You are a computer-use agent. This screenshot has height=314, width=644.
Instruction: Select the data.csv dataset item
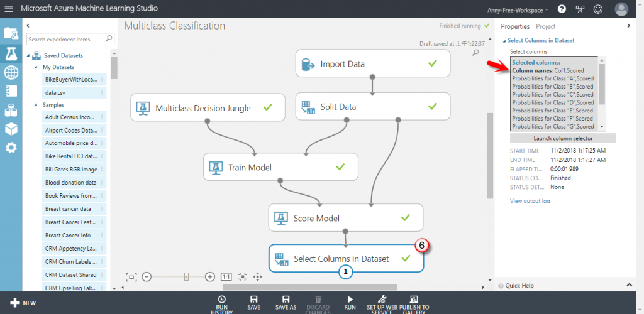click(x=74, y=93)
